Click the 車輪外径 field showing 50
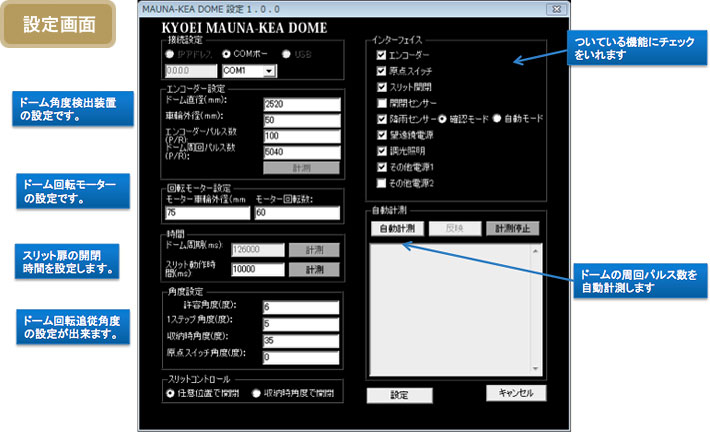This screenshot has height=438, width=710. (x=302, y=120)
